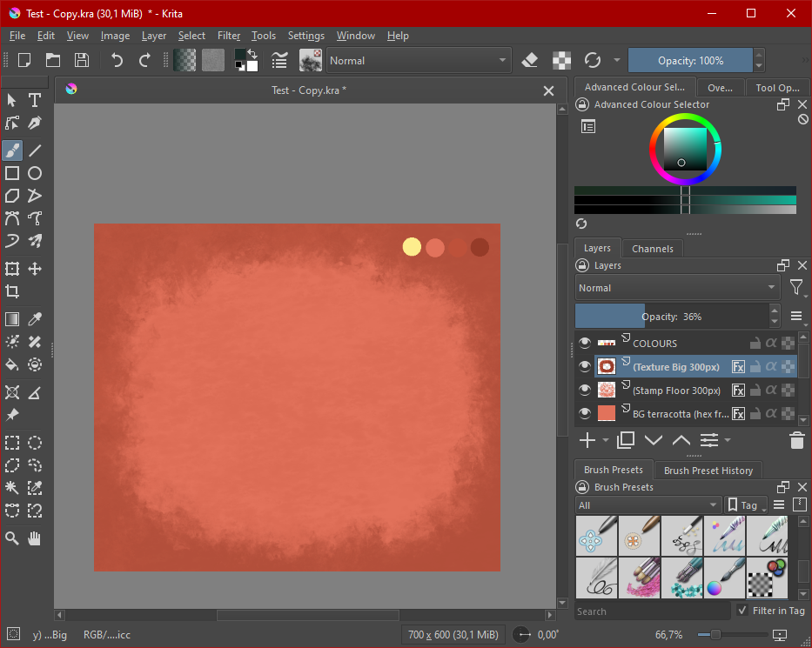Image resolution: width=812 pixels, height=648 pixels.
Task: Select the Pan hand tool
Action: click(x=35, y=538)
